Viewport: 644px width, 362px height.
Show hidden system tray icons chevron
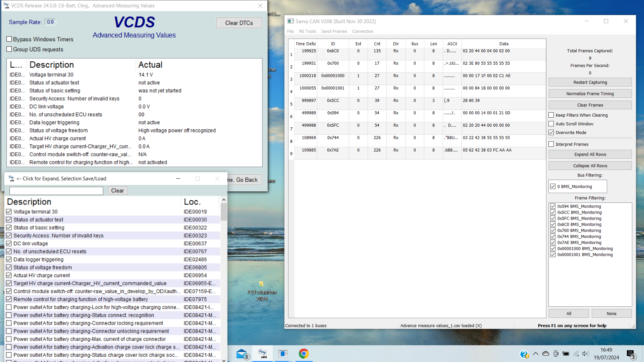point(536,354)
